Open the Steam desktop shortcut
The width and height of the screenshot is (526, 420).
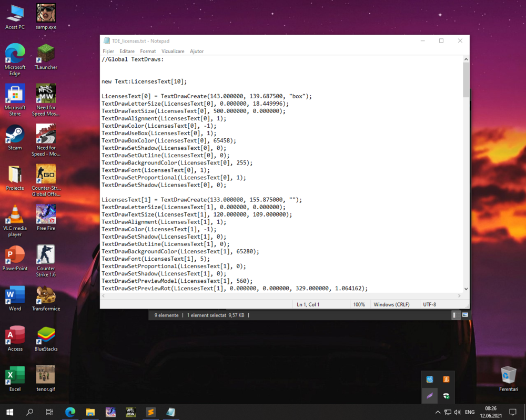coord(15,137)
